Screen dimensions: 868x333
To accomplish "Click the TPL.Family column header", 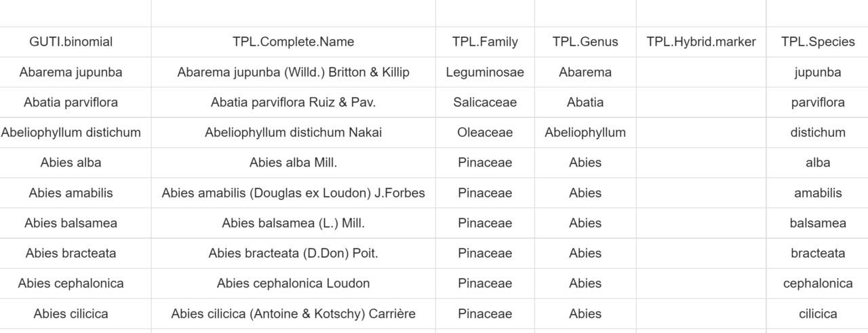I will coord(485,42).
